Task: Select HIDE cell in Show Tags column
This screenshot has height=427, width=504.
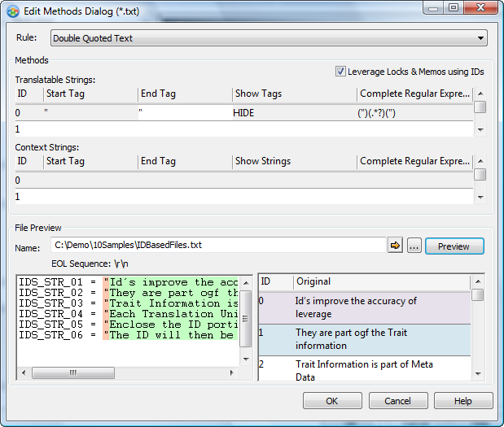Action: 295,113
